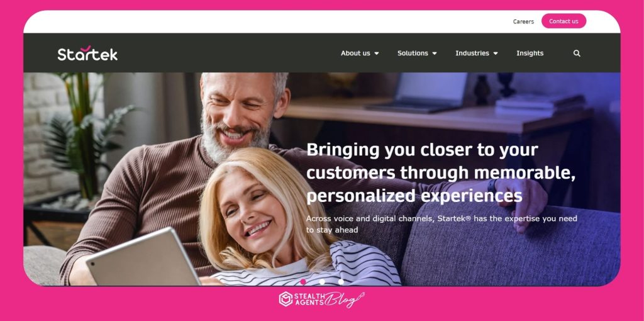Expand the arrow beside Industries

(x=496, y=53)
